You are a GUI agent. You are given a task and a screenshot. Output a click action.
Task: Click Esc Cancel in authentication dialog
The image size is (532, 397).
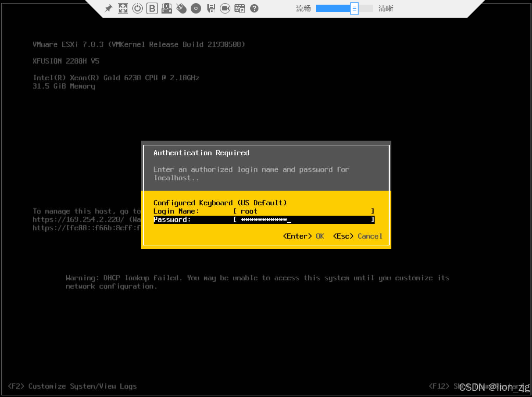357,236
